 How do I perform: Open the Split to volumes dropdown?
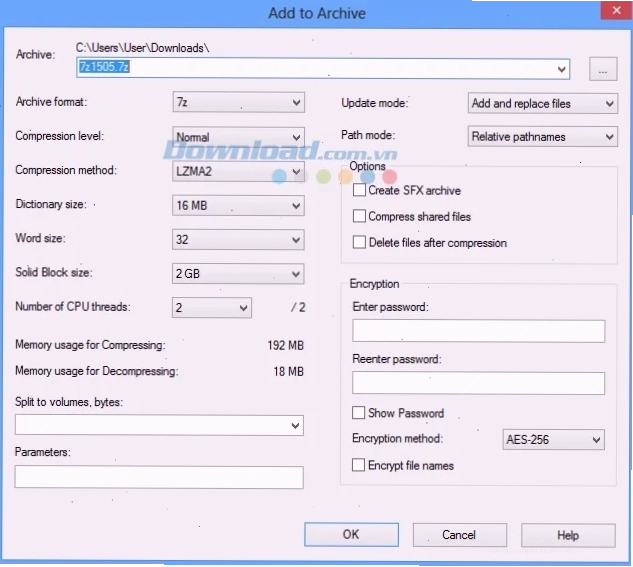click(159, 425)
